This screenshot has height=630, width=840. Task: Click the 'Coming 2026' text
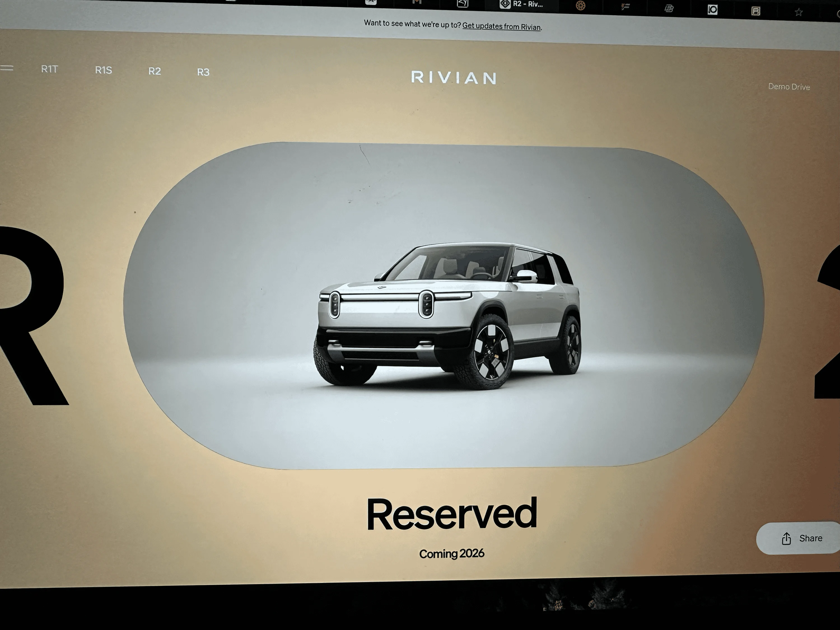[452, 554]
